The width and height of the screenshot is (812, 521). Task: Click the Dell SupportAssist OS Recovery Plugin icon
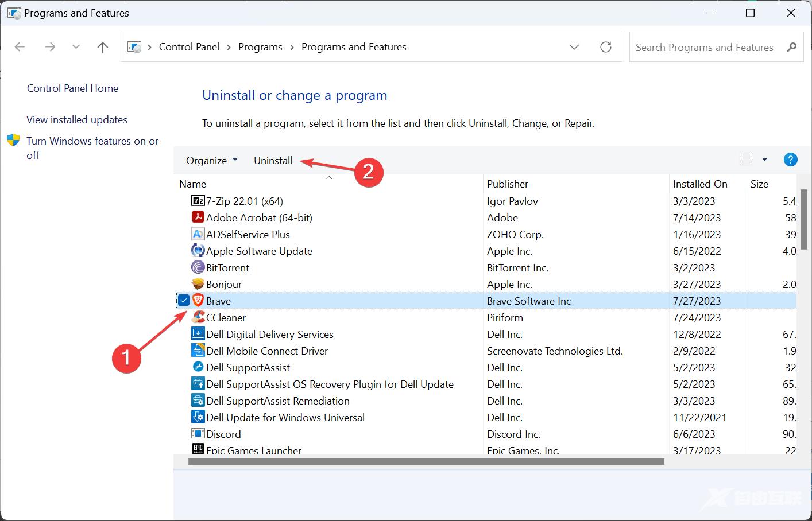198,384
